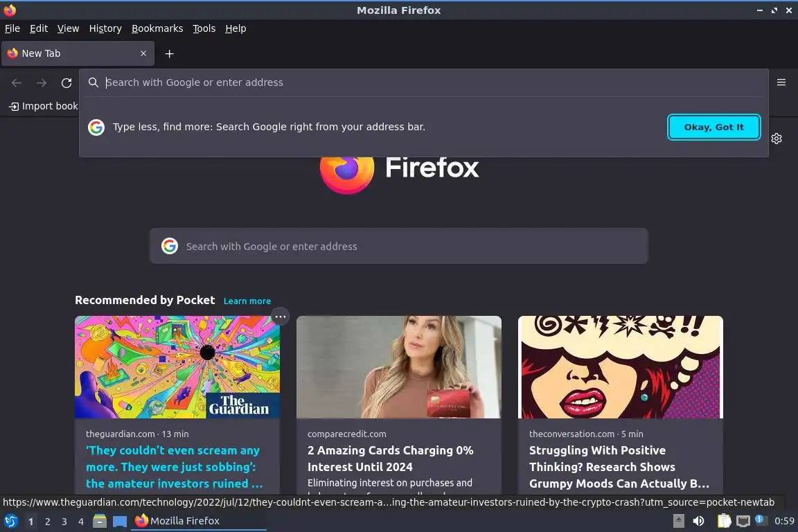Close the New Tab tab
The width and height of the screenshot is (798, 532).
143,53
